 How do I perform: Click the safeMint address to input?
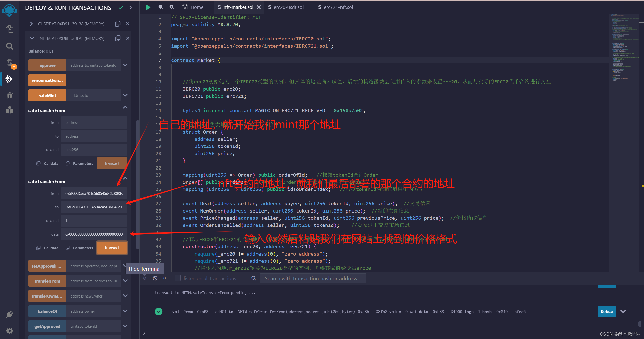point(94,96)
